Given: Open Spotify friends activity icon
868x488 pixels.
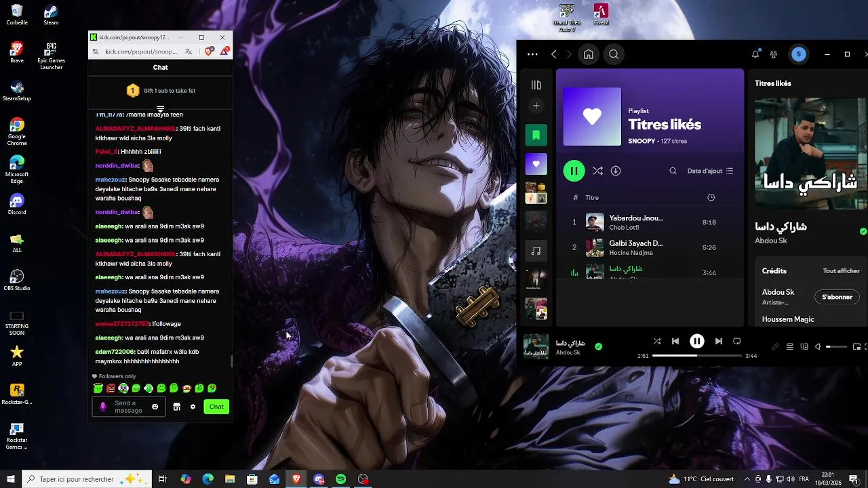Looking at the screenshot, I should (774, 54).
